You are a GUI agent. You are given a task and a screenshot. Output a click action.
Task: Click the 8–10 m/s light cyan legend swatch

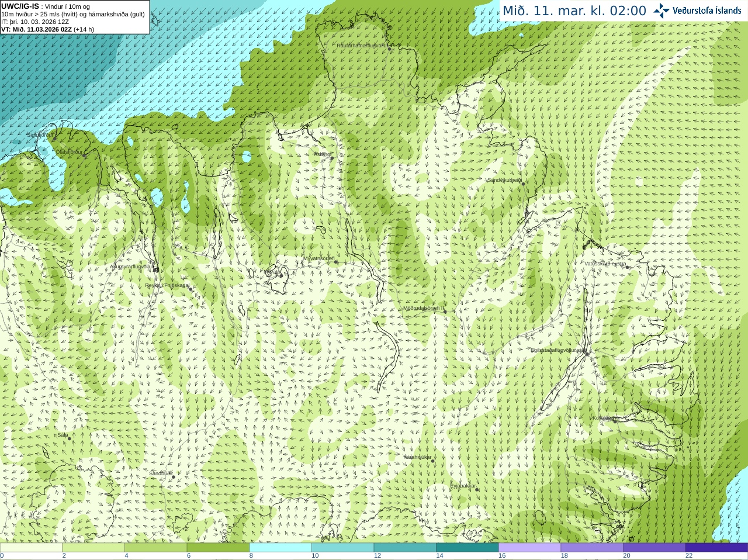point(280,548)
